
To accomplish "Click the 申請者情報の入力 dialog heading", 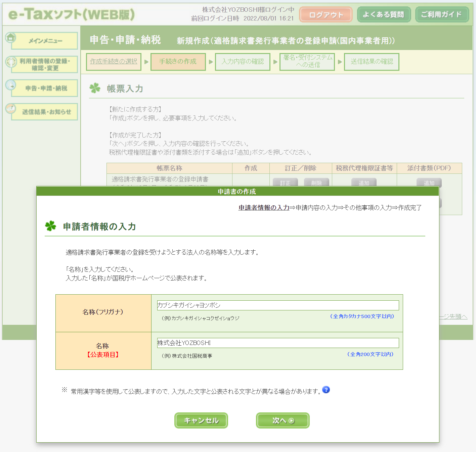I will [x=99, y=227].
